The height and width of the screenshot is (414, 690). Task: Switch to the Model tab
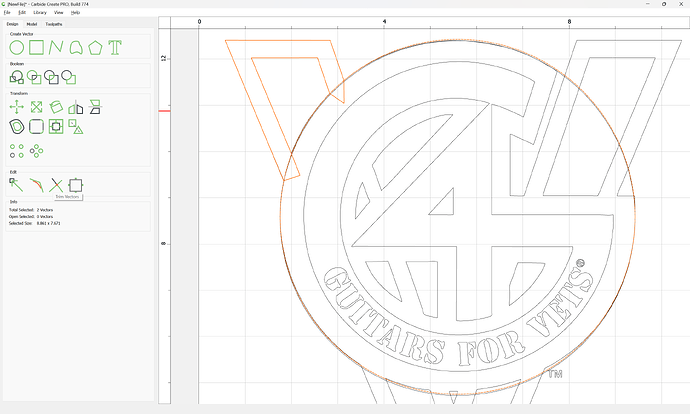[32, 24]
